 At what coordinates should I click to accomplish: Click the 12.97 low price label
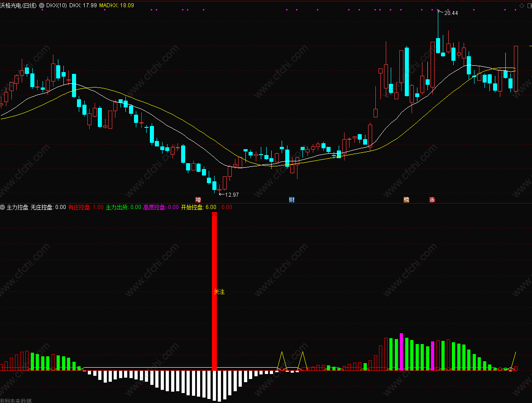(x=232, y=195)
